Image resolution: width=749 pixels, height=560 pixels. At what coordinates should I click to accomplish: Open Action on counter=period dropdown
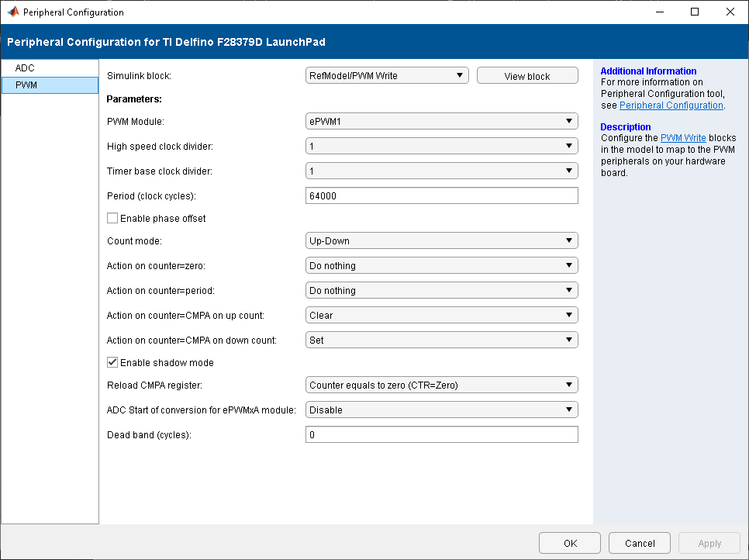[x=442, y=290]
